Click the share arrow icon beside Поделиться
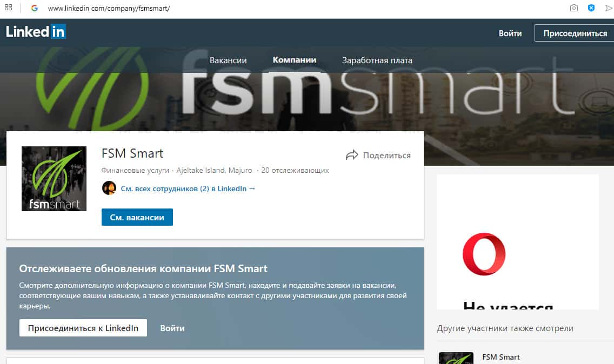The height and width of the screenshot is (364, 614). [352, 155]
